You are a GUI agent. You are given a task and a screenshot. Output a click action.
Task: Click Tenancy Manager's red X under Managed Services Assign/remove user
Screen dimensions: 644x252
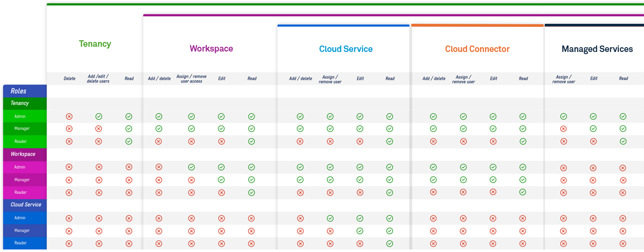coord(563,129)
